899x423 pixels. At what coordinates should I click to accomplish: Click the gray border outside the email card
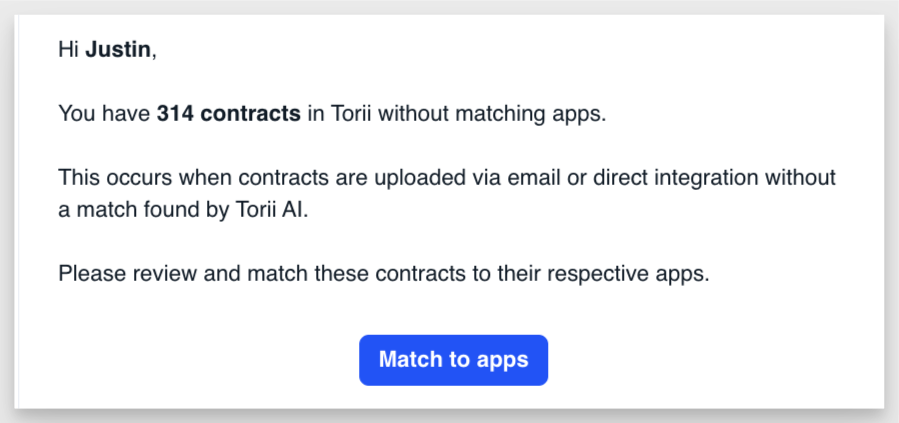point(450,7)
